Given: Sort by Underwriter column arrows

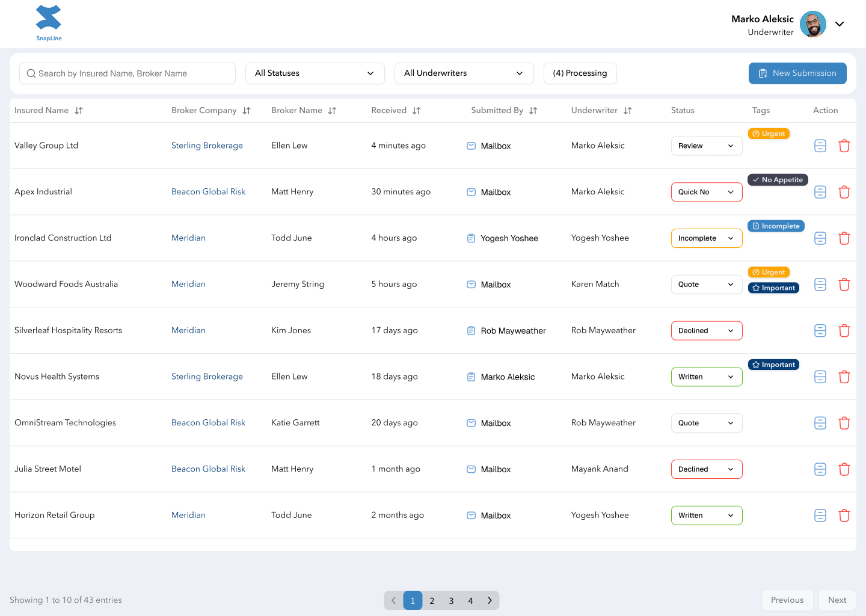Looking at the screenshot, I should [627, 111].
